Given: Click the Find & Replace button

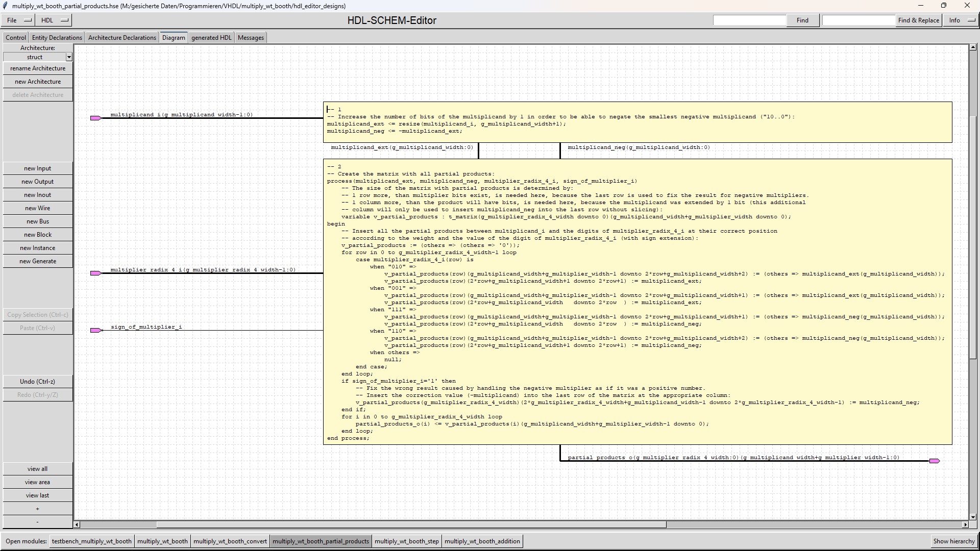Looking at the screenshot, I should pos(918,20).
